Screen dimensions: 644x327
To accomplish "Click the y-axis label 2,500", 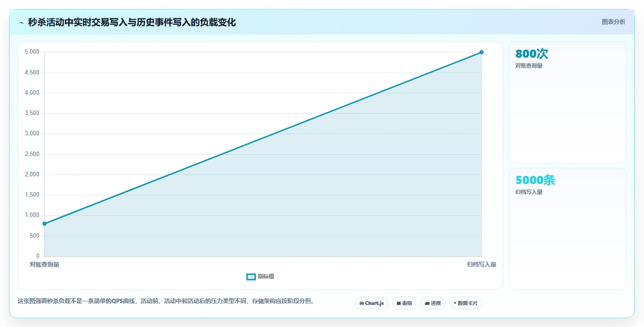I will pos(32,154).
